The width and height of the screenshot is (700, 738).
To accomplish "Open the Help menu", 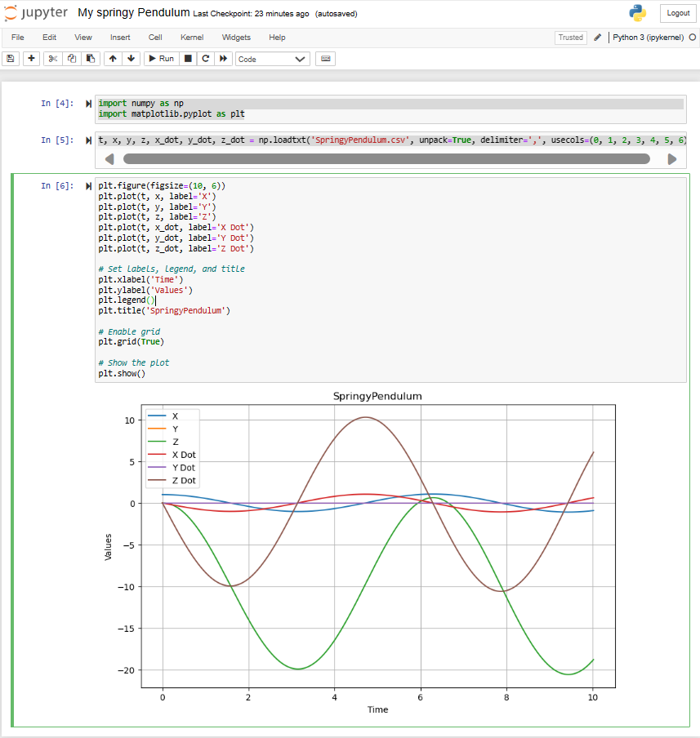I will coord(278,38).
